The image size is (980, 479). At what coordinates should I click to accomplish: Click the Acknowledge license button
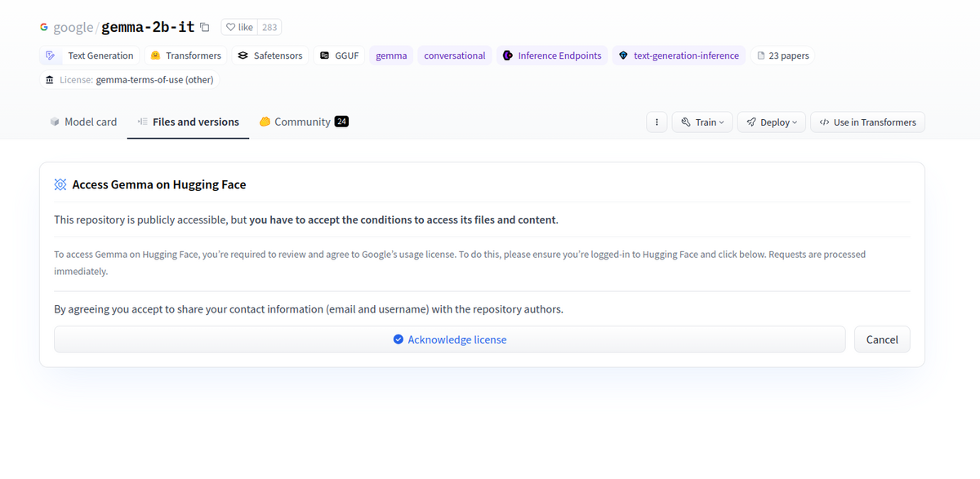click(450, 339)
